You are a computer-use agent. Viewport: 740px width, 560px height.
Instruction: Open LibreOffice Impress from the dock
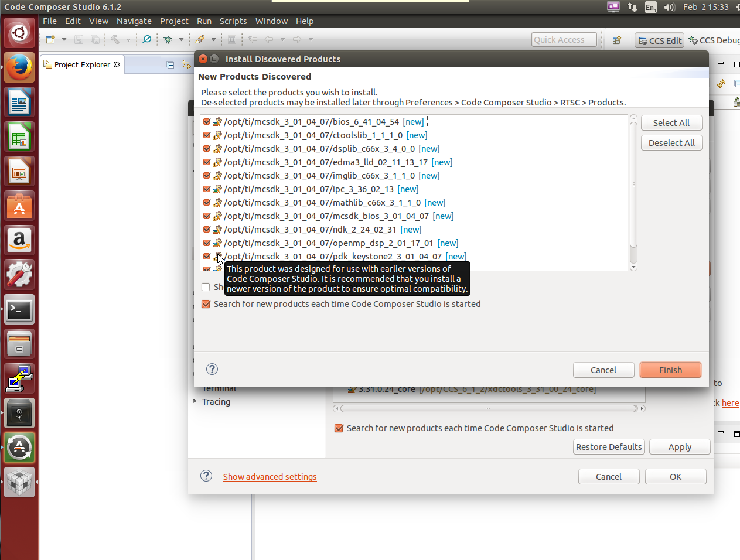pyautogui.click(x=19, y=171)
